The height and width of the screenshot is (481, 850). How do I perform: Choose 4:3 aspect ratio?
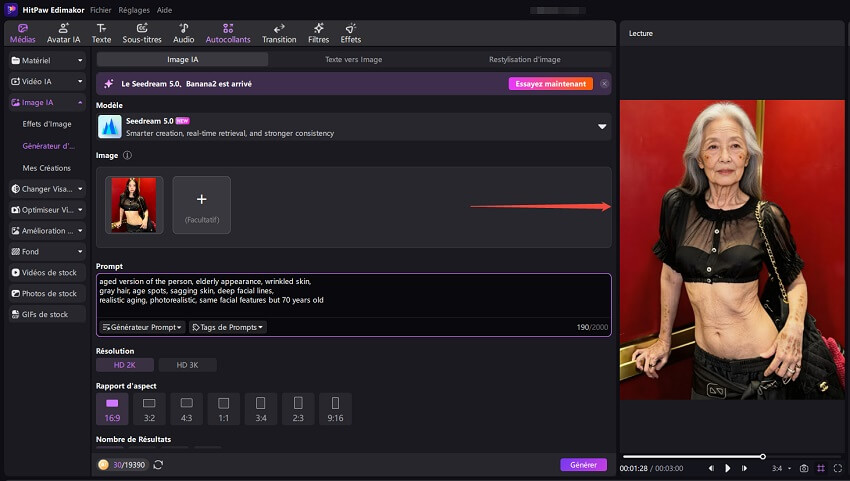[x=186, y=409]
